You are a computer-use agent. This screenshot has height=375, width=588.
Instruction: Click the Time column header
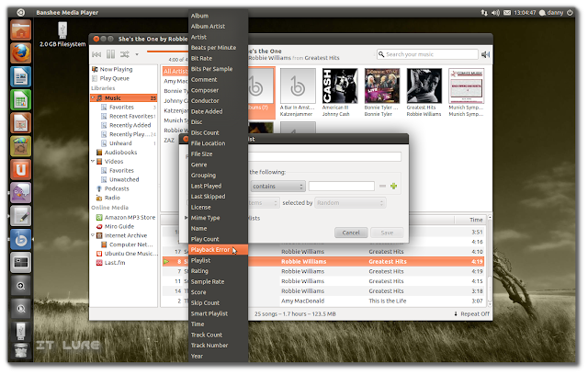tap(469, 220)
